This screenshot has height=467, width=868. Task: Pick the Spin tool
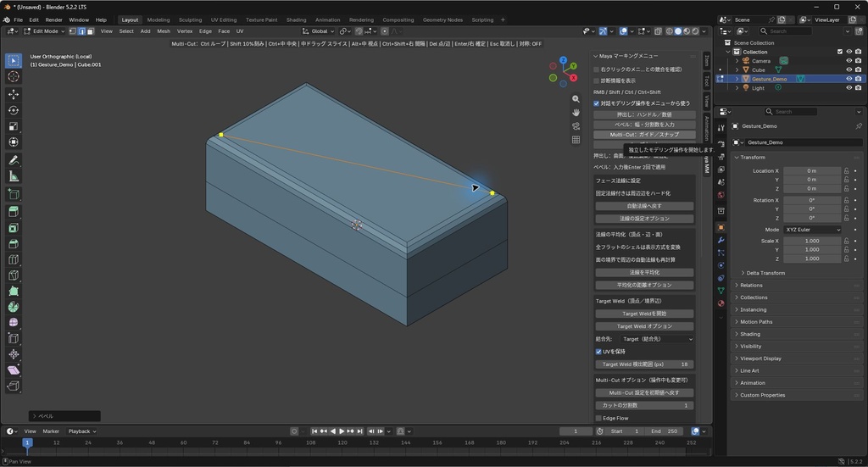coord(14,307)
